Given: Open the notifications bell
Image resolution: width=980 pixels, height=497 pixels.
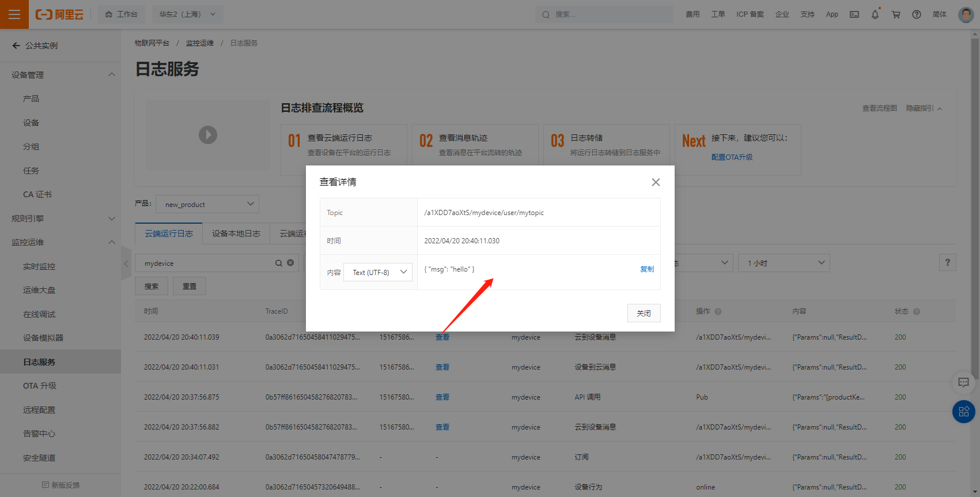Looking at the screenshot, I should (x=875, y=14).
